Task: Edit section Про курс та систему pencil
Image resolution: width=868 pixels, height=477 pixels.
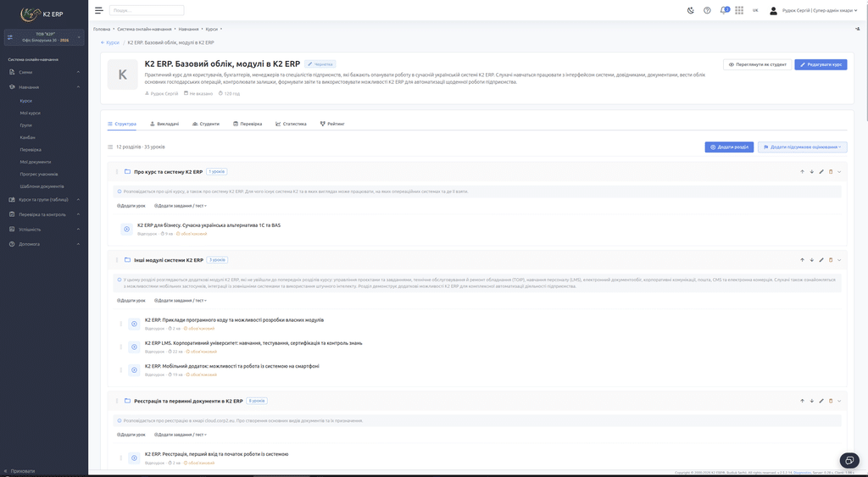Action: 821,171
